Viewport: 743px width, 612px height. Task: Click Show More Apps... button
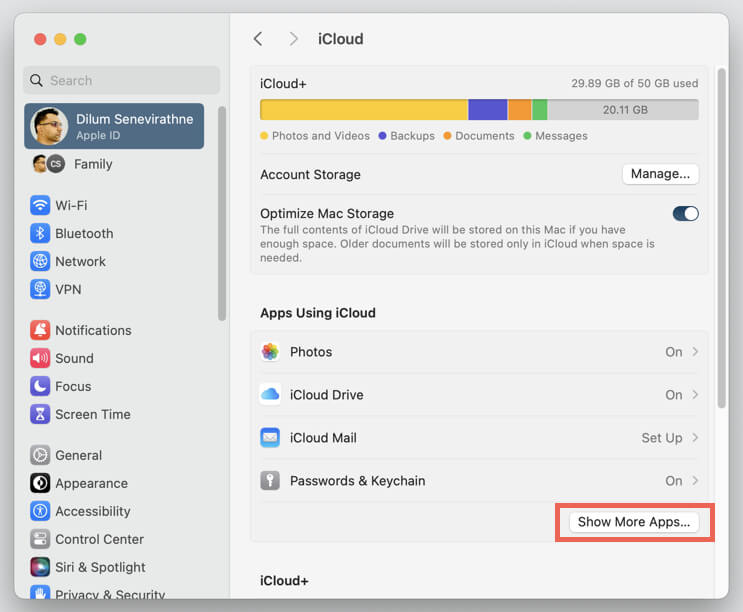tap(634, 522)
